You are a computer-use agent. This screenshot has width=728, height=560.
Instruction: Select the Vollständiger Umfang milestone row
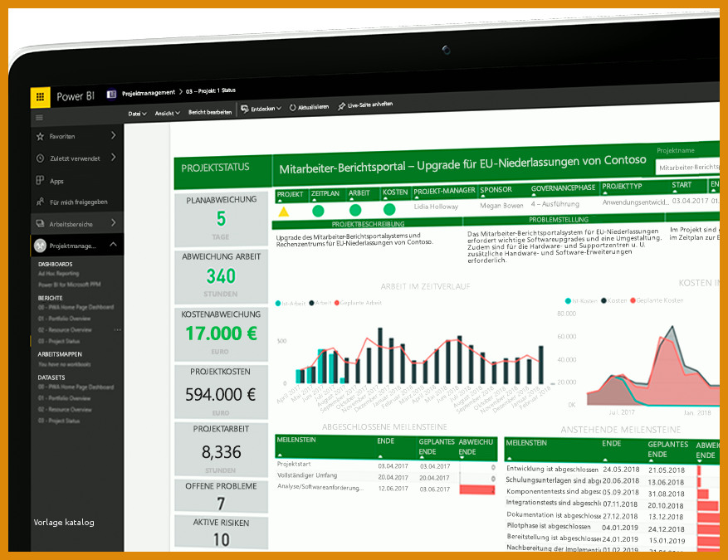386,476
